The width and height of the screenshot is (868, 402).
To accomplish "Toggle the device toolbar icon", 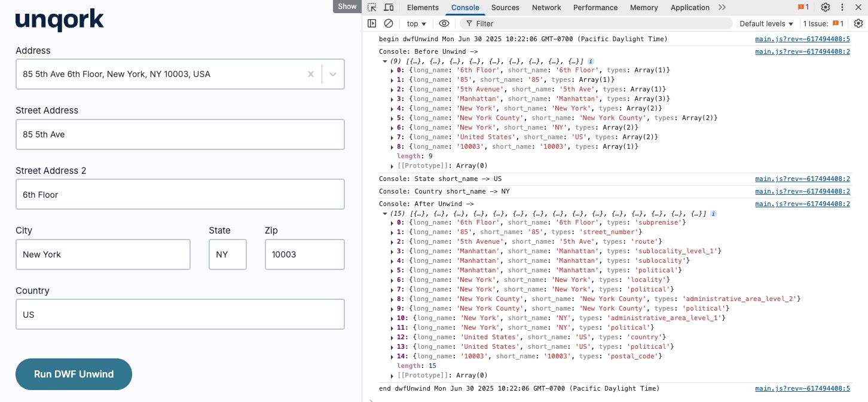I will 389,7.
